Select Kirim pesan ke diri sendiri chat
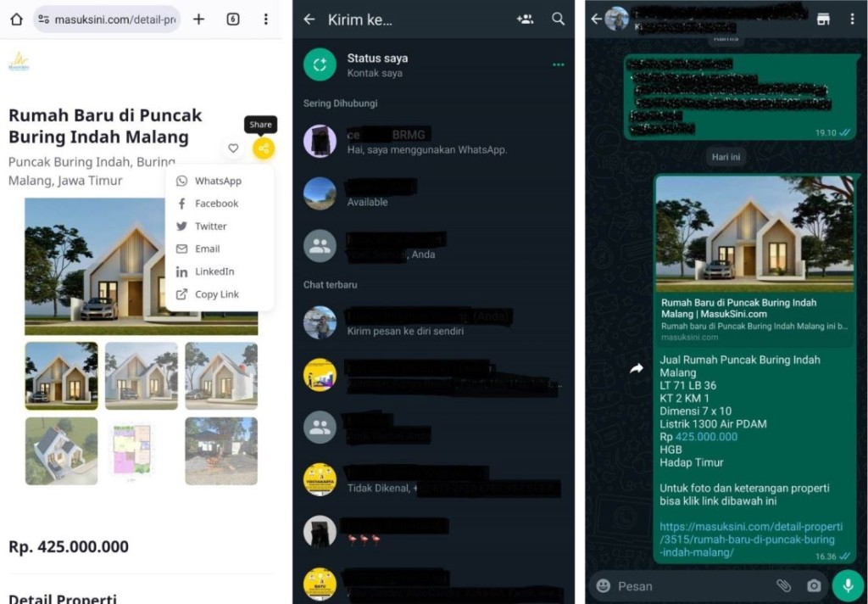The image size is (868, 604). tap(433, 322)
